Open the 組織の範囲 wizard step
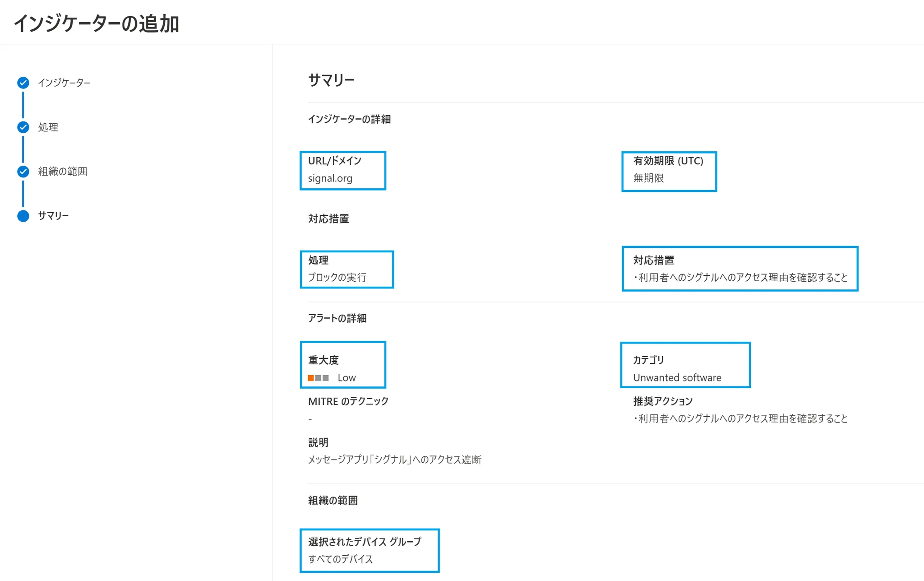The width and height of the screenshot is (924, 581). [x=63, y=172]
